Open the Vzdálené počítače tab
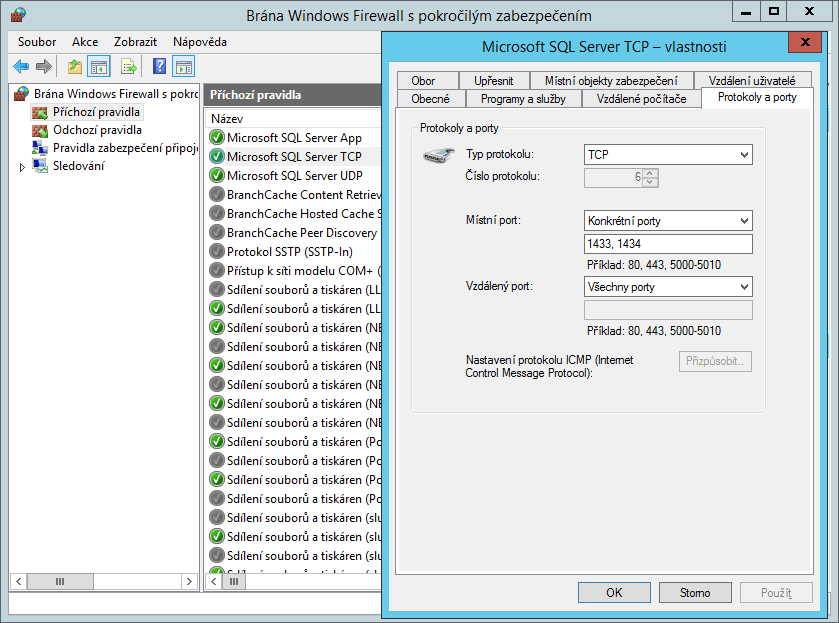 coord(641,99)
